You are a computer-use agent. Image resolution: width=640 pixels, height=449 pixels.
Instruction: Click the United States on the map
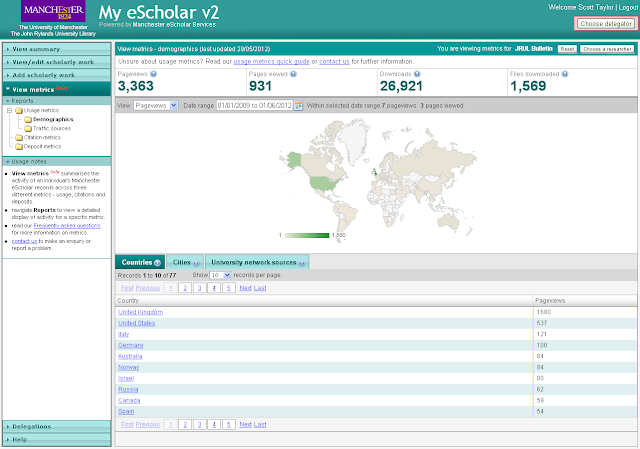click(324, 184)
